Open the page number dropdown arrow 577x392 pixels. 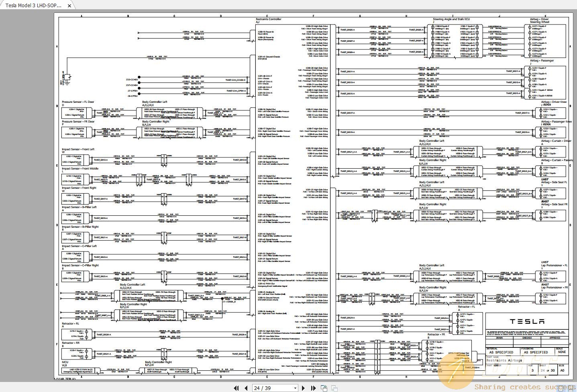point(295,388)
